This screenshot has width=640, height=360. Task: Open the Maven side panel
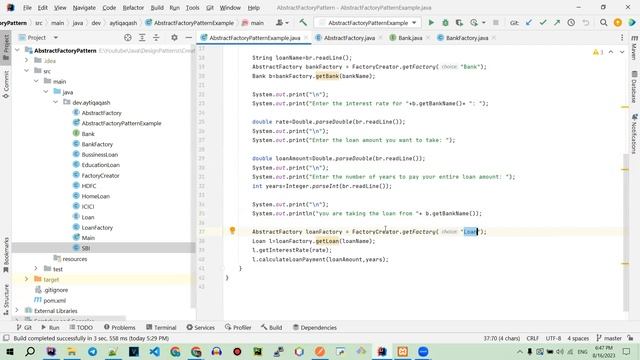click(634, 47)
